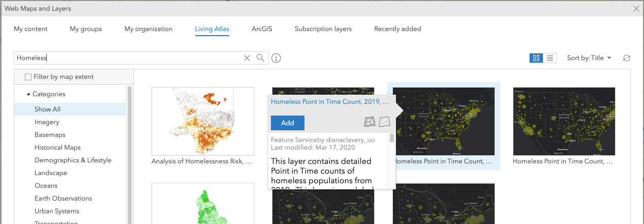Switch to list view

tap(549, 58)
